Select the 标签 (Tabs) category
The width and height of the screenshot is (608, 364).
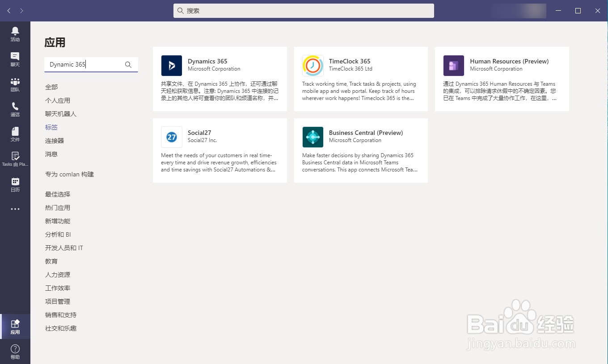pyautogui.click(x=51, y=127)
